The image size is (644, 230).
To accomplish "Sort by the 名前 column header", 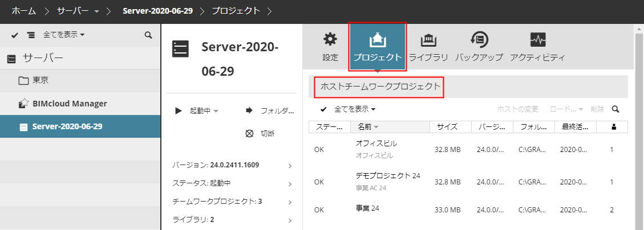I will 390,127.
